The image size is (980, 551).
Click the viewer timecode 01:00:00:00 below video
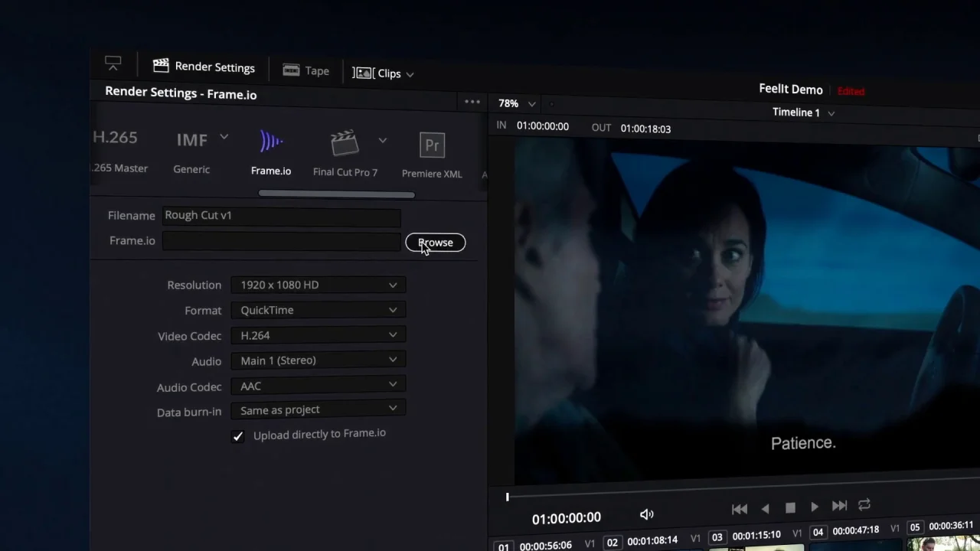[567, 518]
